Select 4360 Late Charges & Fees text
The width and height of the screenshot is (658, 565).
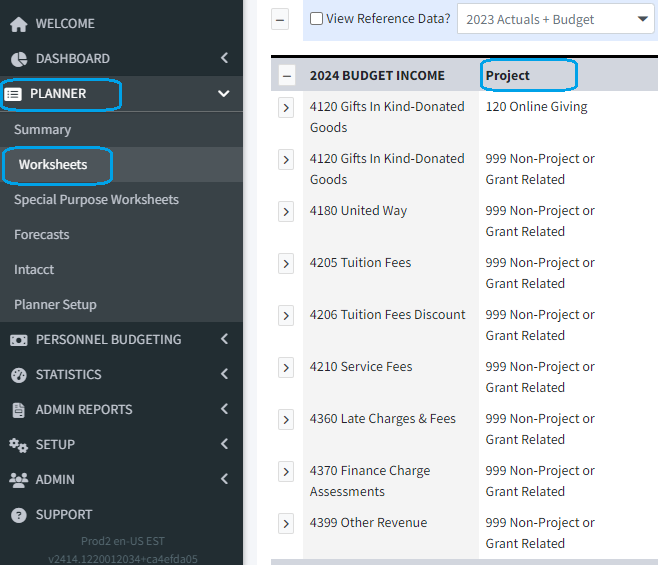pyautogui.click(x=383, y=419)
